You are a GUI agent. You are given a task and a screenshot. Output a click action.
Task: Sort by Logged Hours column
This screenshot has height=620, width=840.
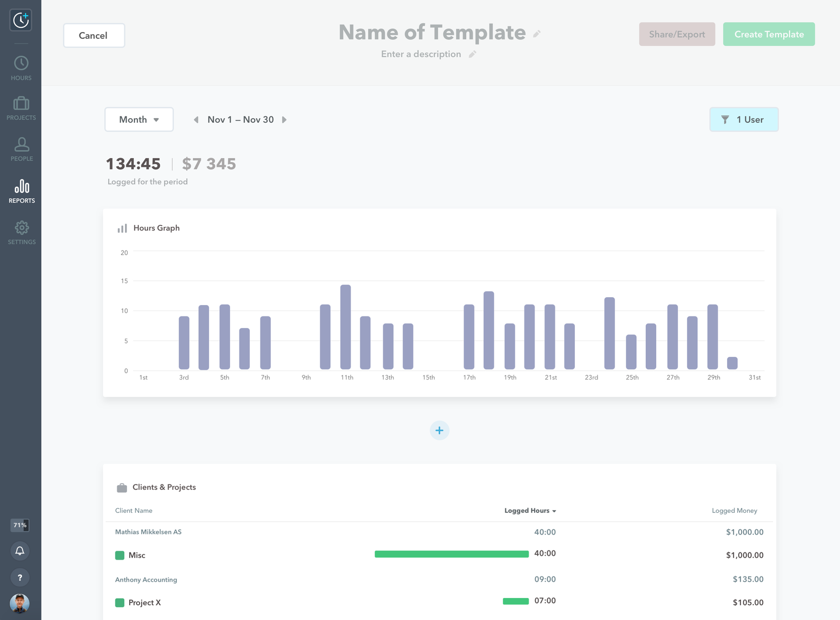(530, 510)
